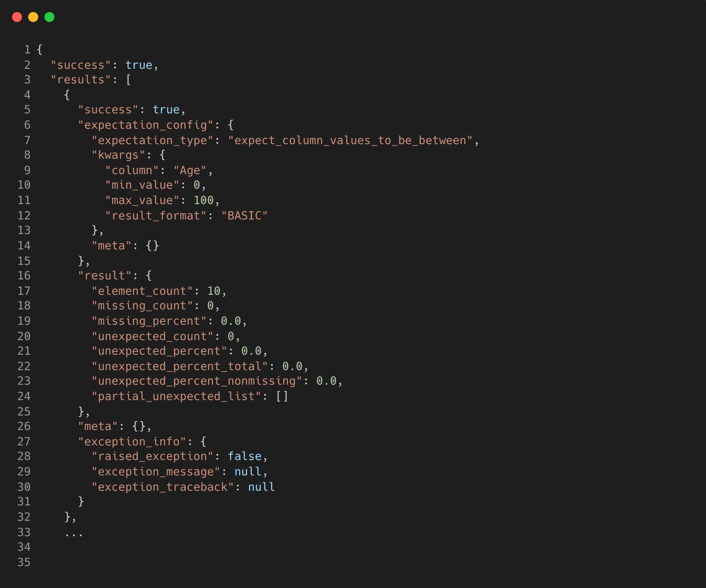Click the red close window button
This screenshot has width=706, height=588.
(x=17, y=17)
